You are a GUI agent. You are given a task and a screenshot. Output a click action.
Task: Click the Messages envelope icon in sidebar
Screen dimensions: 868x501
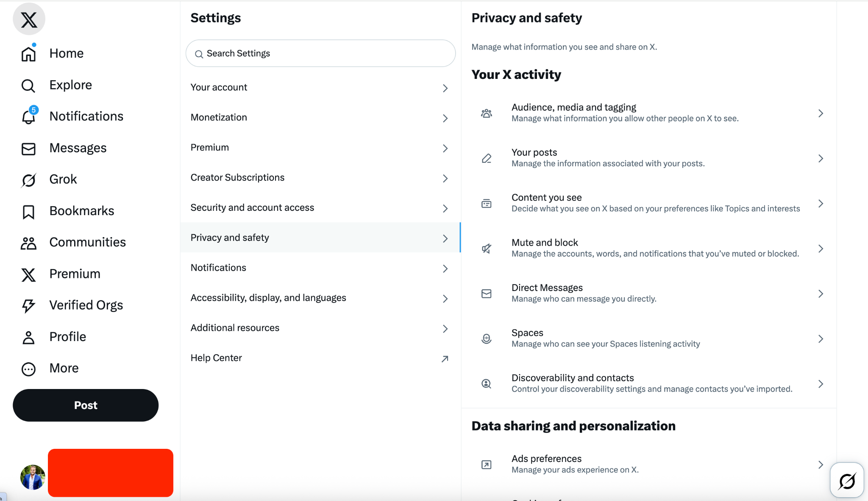(28, 148)
